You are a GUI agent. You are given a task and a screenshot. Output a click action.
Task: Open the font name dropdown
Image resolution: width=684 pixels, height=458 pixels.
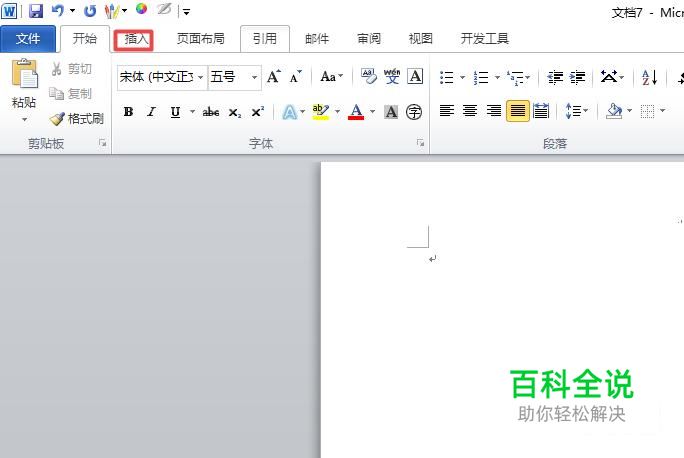point(162,77)
